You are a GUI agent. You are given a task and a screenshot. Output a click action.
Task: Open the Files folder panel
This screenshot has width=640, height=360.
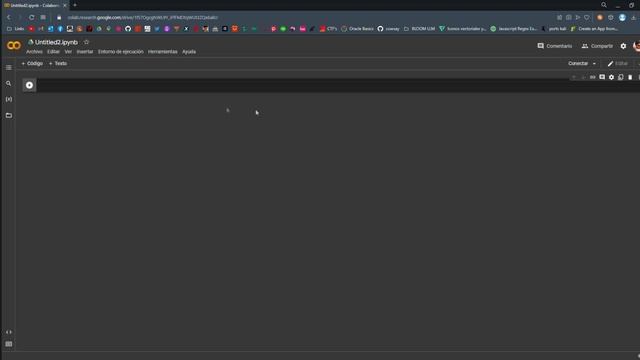click(9, 116)
